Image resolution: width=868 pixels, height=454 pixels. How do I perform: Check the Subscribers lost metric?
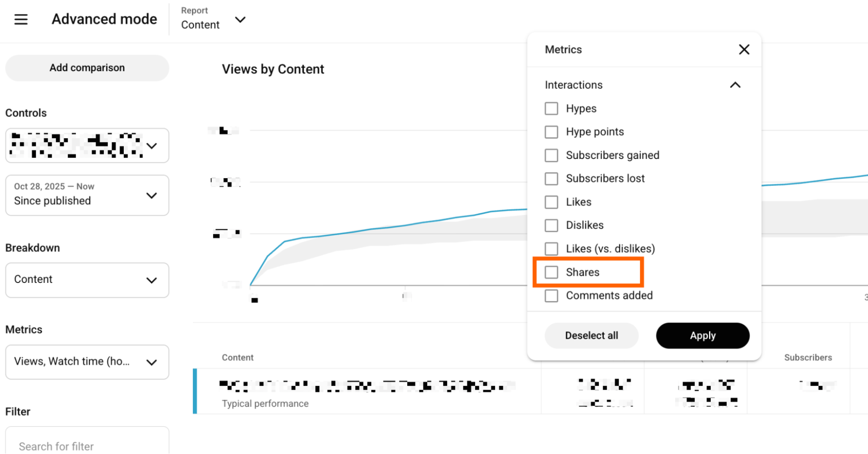coord(551,178)
